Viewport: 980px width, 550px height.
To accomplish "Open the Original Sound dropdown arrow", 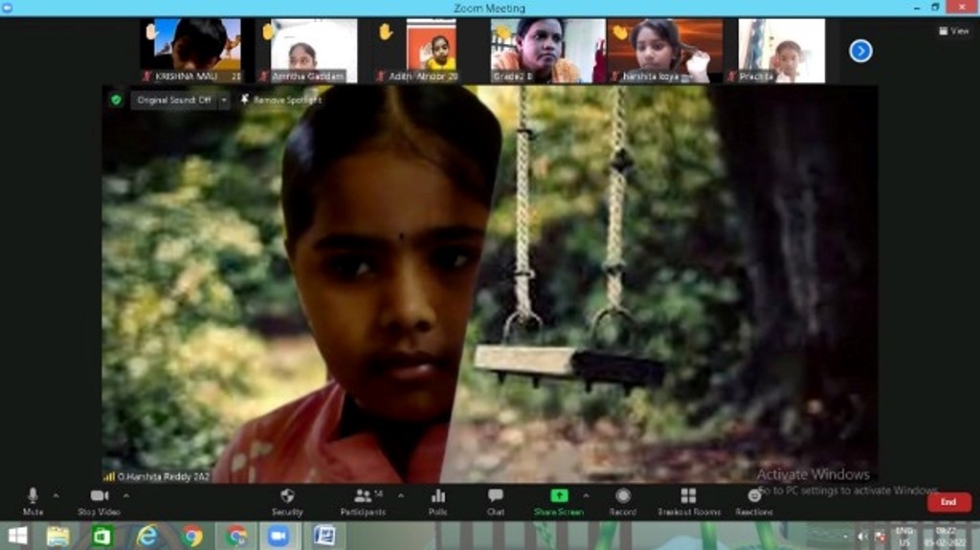I will coord(224,99).
